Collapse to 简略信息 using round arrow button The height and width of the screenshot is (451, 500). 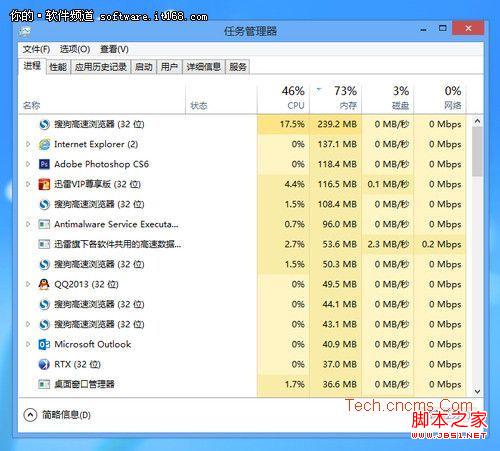point(30,415)
